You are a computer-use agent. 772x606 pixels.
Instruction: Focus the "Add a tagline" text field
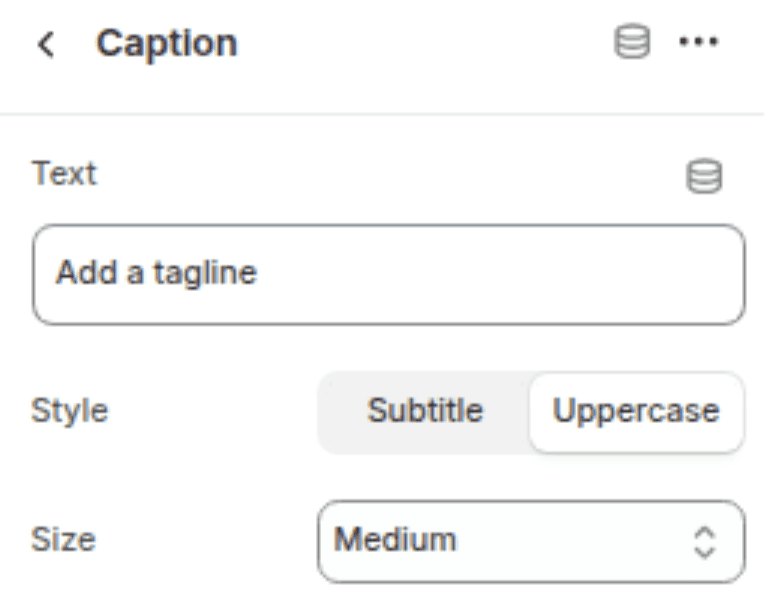coord(388,273)
